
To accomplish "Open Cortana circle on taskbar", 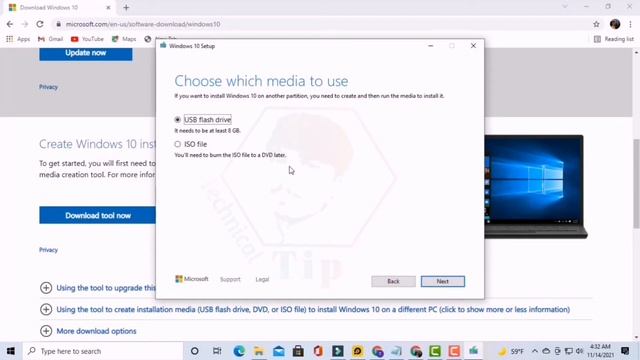I will point(195,351).
